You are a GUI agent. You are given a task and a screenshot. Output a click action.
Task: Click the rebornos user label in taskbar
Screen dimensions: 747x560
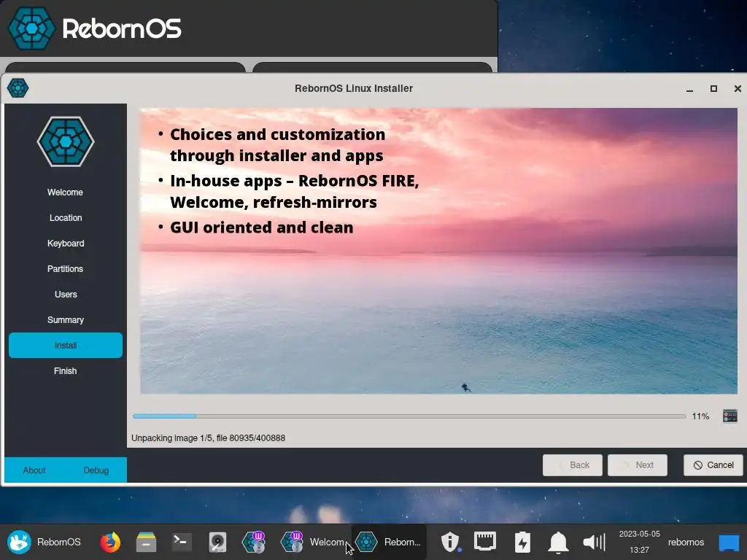(x=686, y=542)
